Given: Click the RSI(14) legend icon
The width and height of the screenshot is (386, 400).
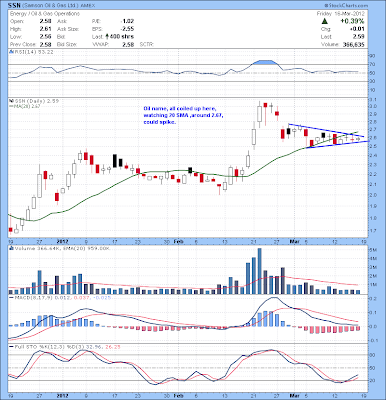Looking at the screenshot, I should point(11,52).
